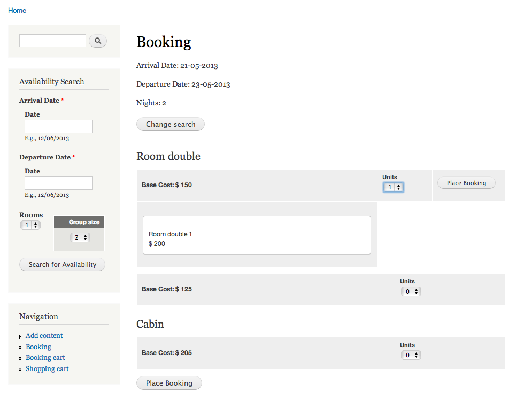This screenshot has width=532, height=415.
Task: Select the Room double 1 card
Action: (x=257, y=234)
